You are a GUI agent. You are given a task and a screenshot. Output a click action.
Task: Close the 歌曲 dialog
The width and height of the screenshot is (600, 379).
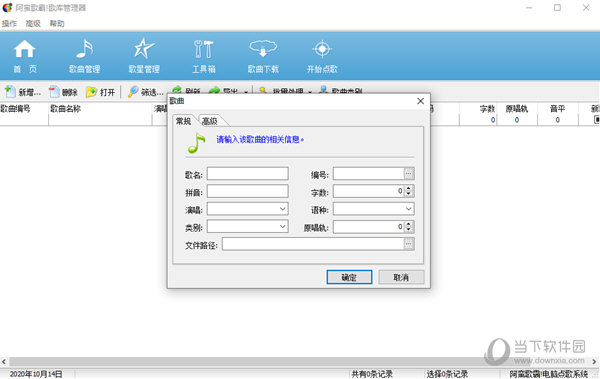coord(420,101)
